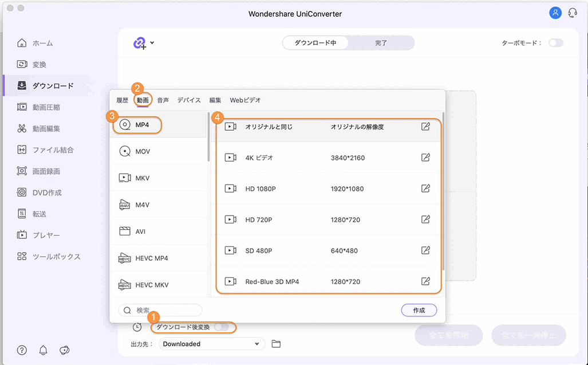Viewport: 588px width, 365px height.
Task: Switch to the 完了 tab
Action: pos(381,43)
